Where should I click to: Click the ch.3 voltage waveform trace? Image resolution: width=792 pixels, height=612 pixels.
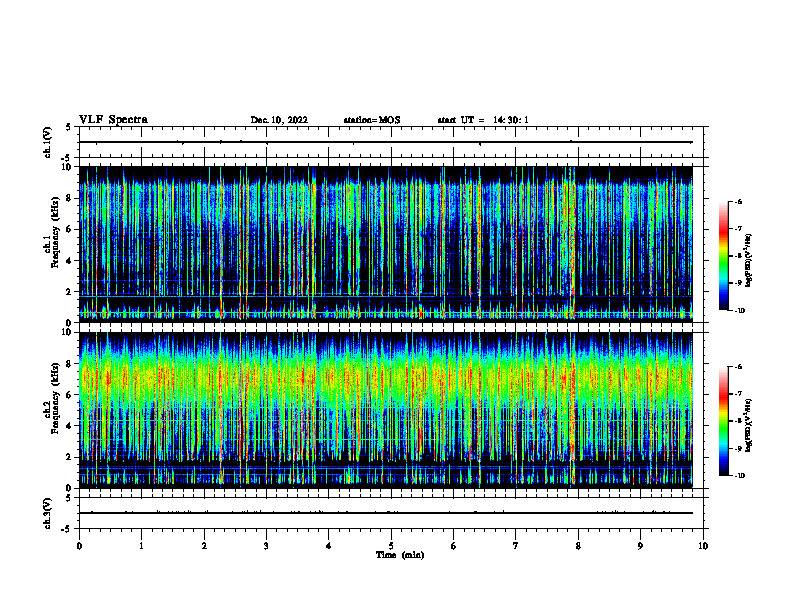386,513
